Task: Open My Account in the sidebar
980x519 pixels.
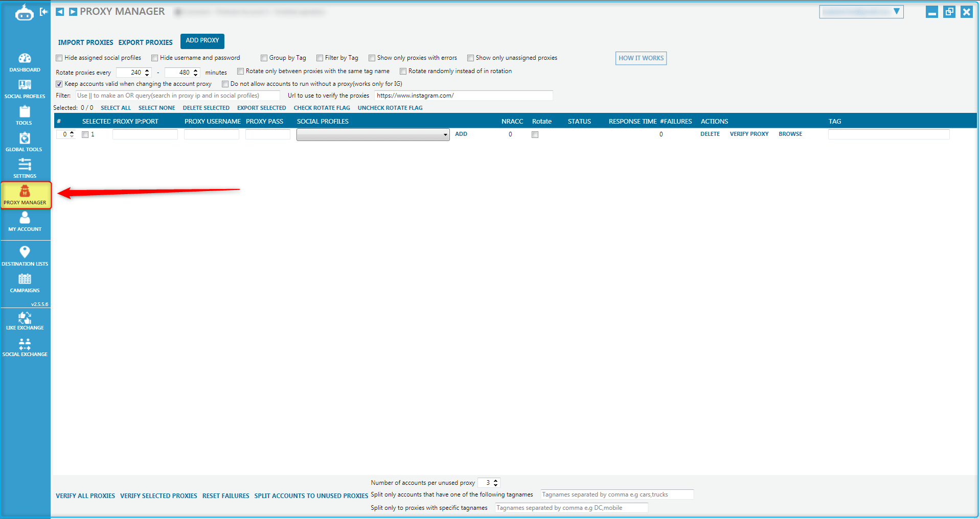Action: [x=25, y=222]
